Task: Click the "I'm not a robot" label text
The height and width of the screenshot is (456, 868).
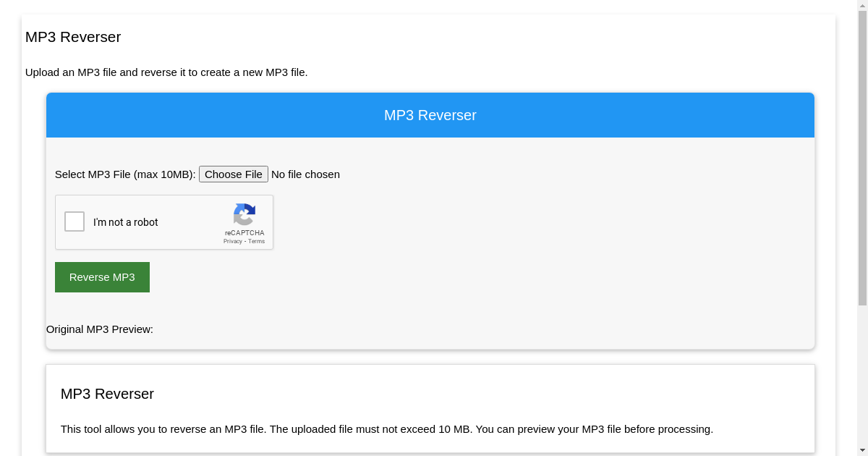Action: coord(125,222)
